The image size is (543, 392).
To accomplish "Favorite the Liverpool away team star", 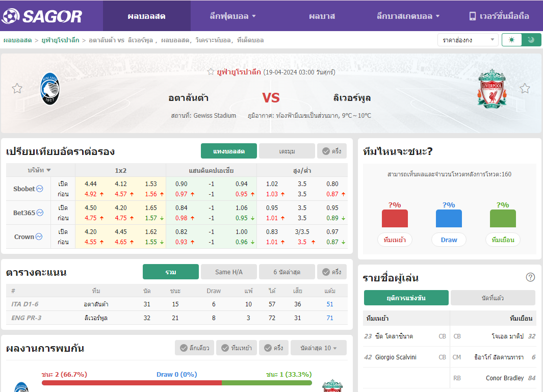I will 525,89.
